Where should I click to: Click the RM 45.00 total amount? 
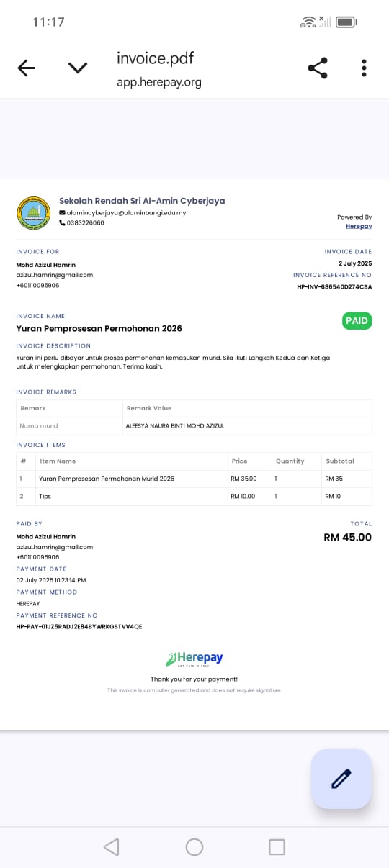(x=348, y=537)
